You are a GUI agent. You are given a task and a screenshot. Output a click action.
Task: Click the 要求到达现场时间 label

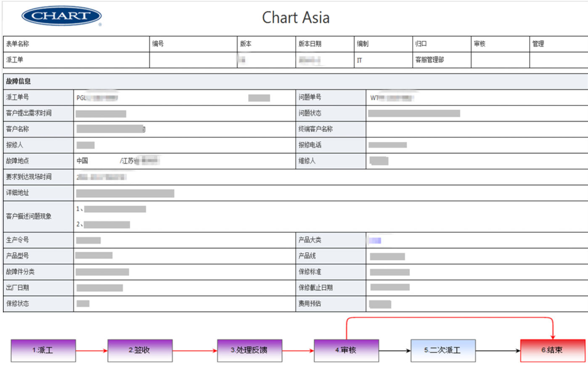[x=29, y=177]
